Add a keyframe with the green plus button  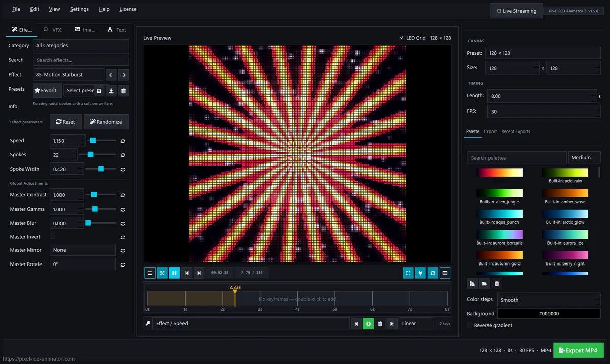(x=368, y=323)
